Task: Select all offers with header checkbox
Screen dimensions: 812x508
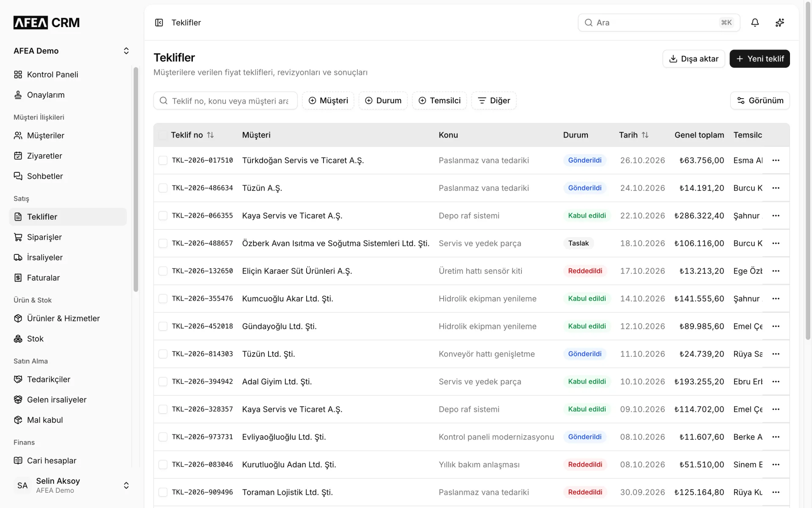Action: click(x=163, y=135)
